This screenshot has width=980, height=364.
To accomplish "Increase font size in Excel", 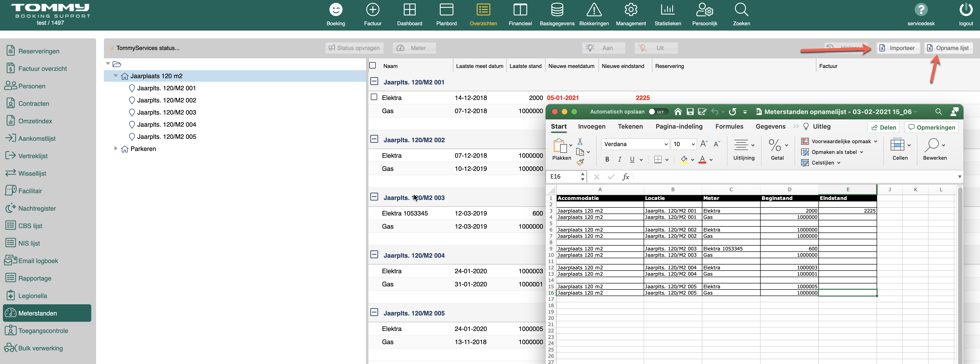I will pos(704,144).
